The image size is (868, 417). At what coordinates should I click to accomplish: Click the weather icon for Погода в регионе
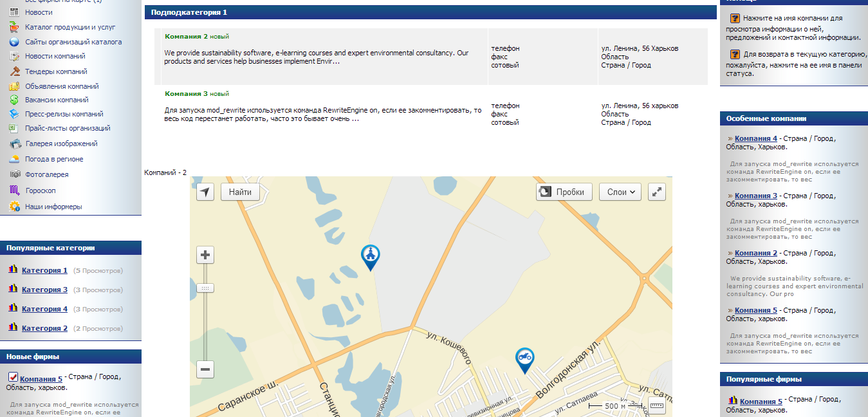pyautogui.click(x=14, y=159)
